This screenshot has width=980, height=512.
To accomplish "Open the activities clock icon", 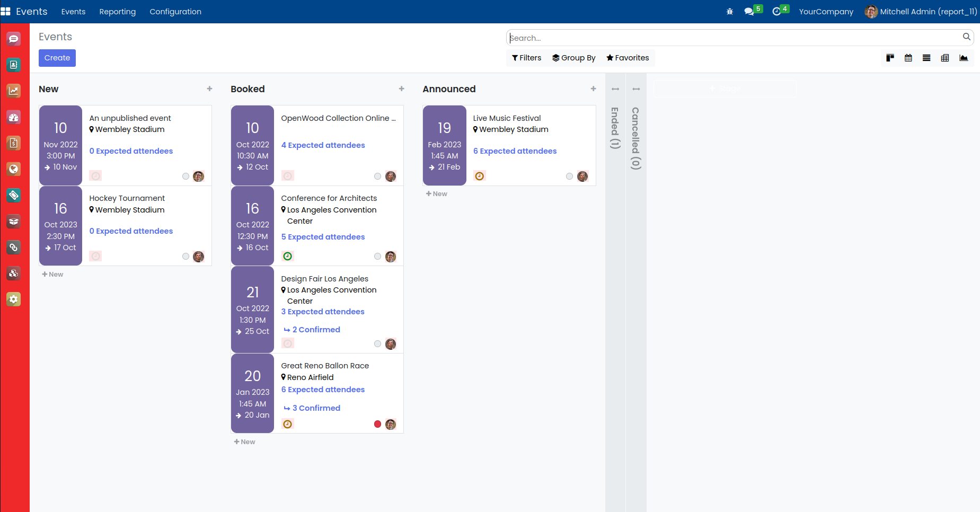I will pyautogui.click(x=776, y=12).
